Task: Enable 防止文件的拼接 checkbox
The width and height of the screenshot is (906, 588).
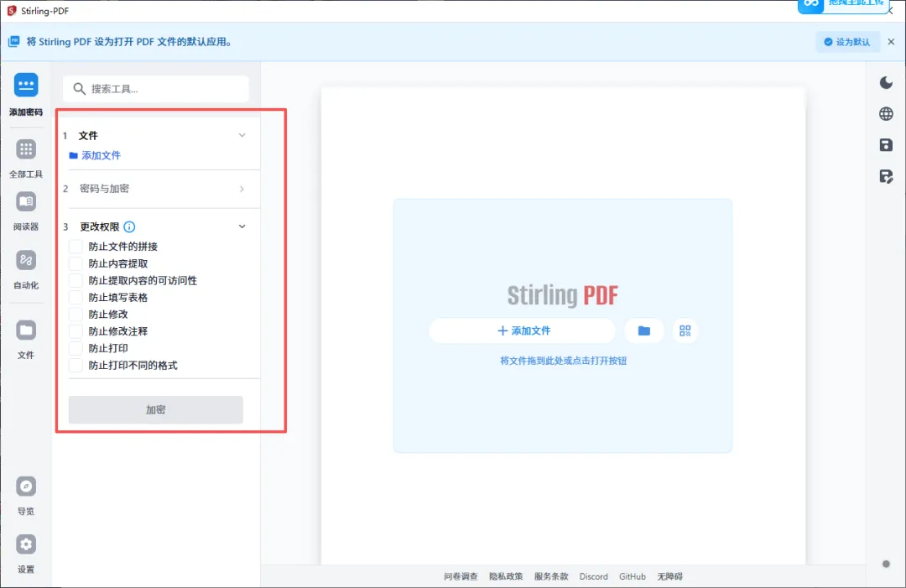Action: pos(75,247)
